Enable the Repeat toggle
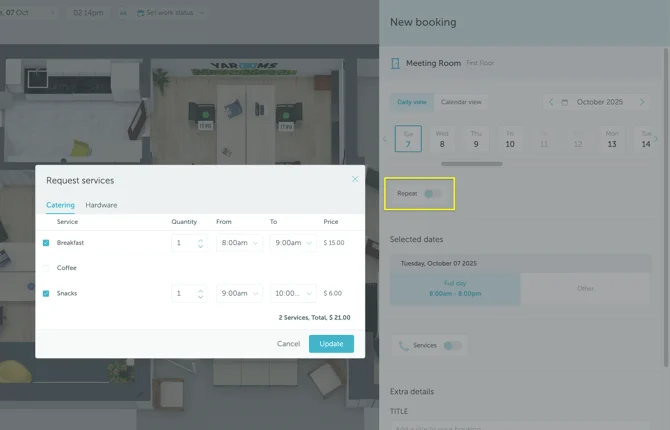The image size is (670, 430). coord(432,193)
